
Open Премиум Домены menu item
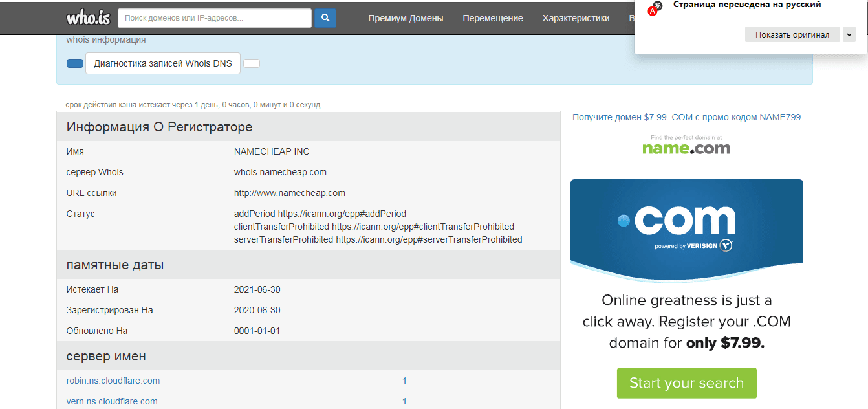pyautogui.click(x=406, y=18)
